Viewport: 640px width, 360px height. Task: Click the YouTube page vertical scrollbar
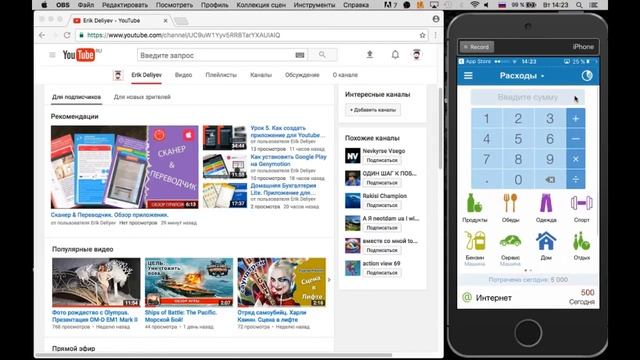pyautogui.click(x=440, y=128)
